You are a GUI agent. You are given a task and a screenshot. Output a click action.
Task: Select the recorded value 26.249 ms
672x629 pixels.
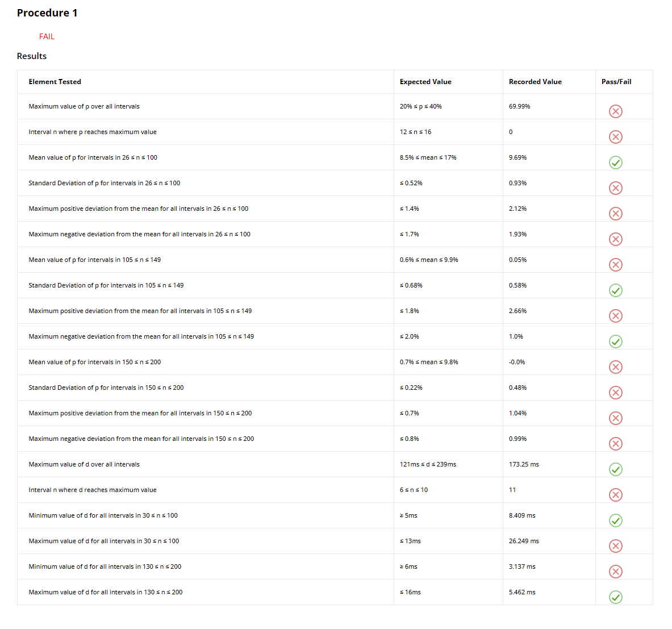[x=524, y=541]
